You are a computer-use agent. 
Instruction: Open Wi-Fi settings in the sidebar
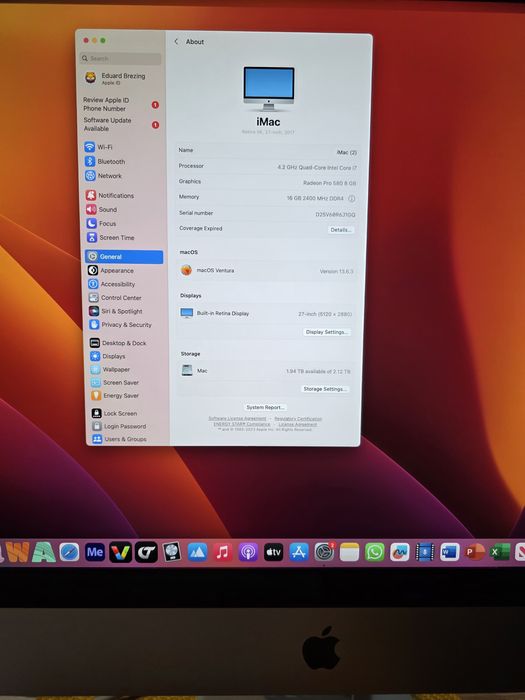pyautogui.click(x=99, y=147)
